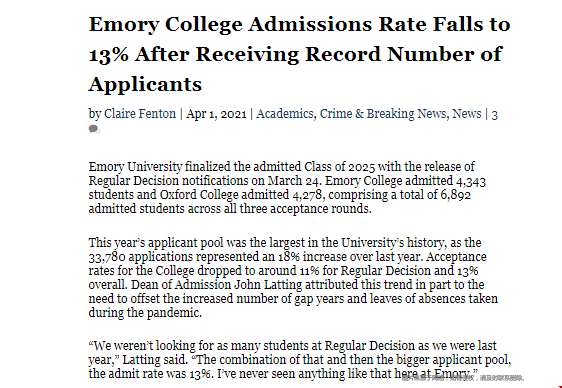Click the 13% in the headline
The width and height of the screenshot is (562, 388).
click(x=109, y=55)
